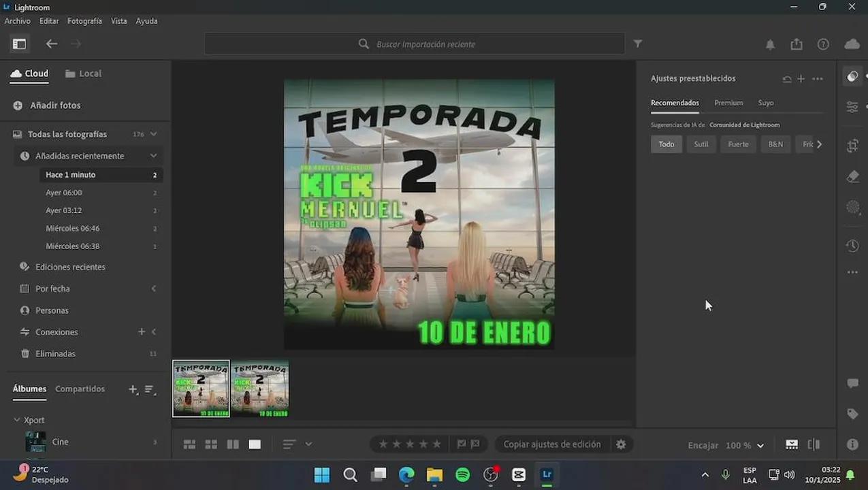Select the second filmstrip thumbnail
The height and width of the screenshot is (490, 868).
point(259,389)
